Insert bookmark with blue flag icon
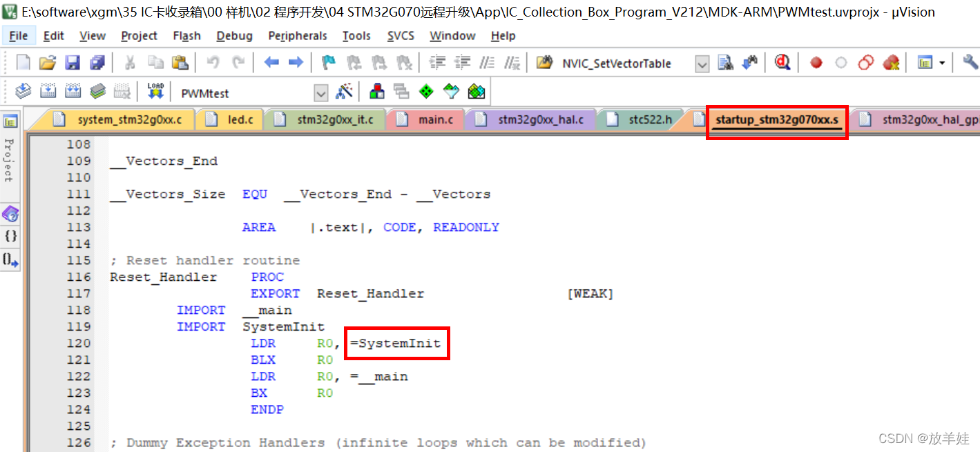 tap(329, 63)
